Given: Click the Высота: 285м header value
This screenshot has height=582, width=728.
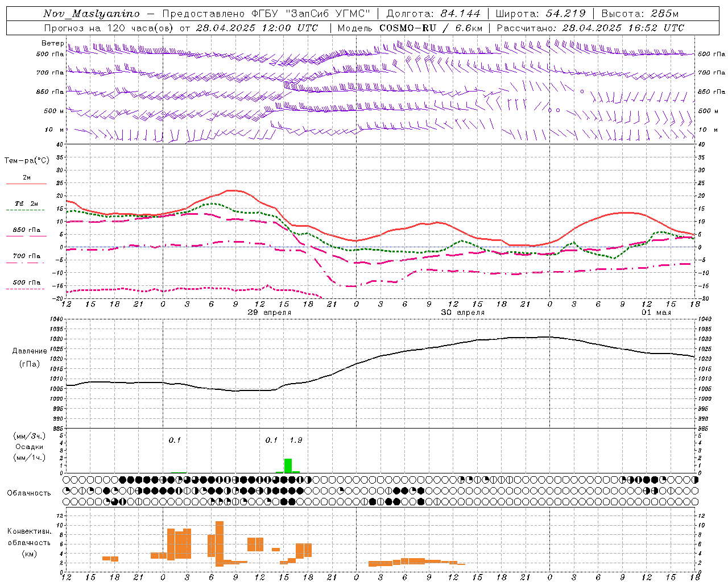Looking at the screenshot, I should [x=640, y=14].
